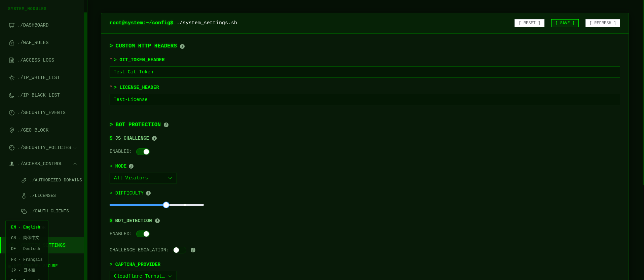Select the ./WAF_RULES lock icon
644x280 pixels.
coord(12,42)
